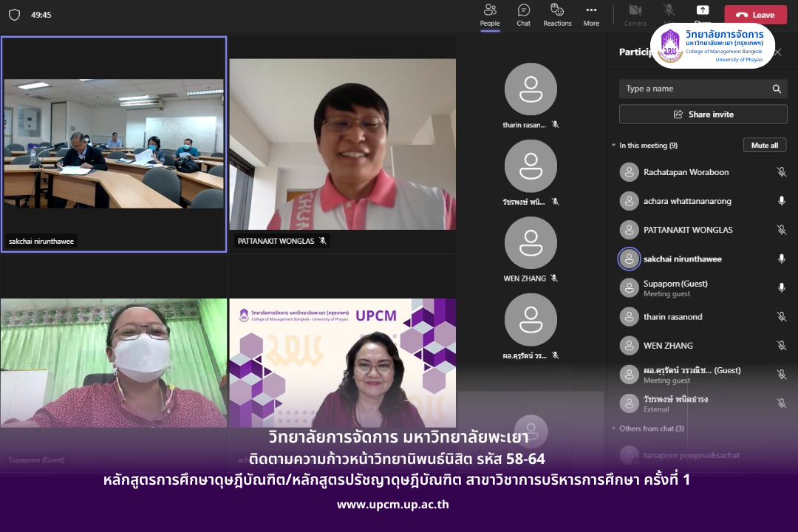Collapse the Others from chat section
Viewport: 798px width, 532px height.
614,428
